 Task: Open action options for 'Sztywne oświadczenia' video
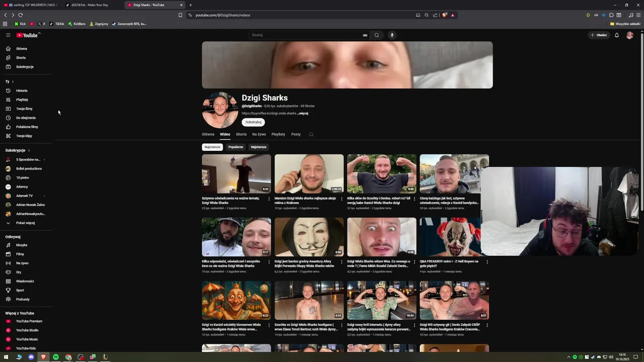(x=269, y=199)
